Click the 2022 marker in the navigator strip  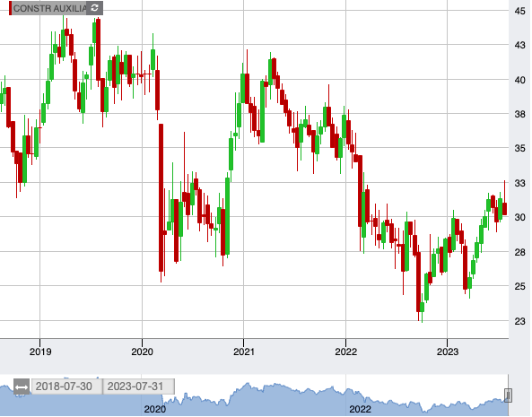(x=361, y=409)
